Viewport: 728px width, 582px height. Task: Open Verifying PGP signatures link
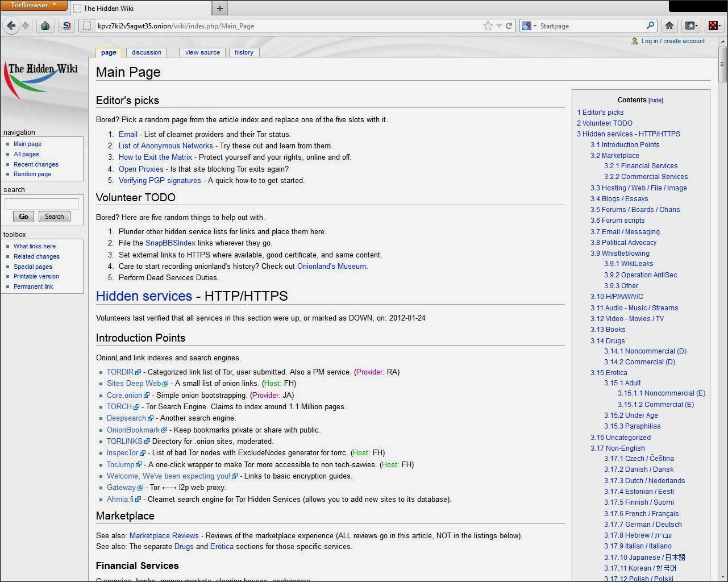tap(160, 181)
